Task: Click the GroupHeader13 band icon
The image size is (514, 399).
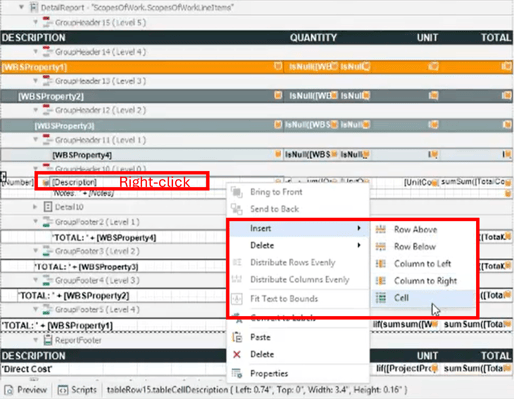Action: [47, 81]
